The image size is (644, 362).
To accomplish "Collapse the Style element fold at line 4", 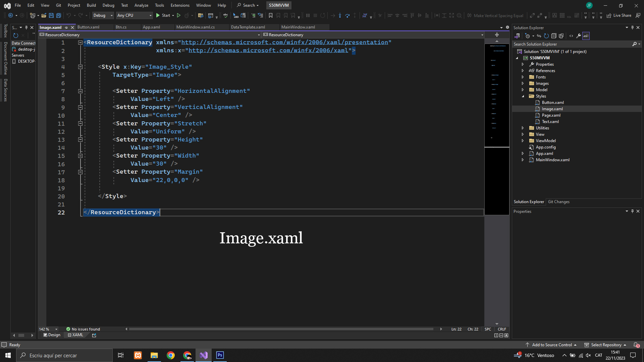I will [x=80, y=67].
